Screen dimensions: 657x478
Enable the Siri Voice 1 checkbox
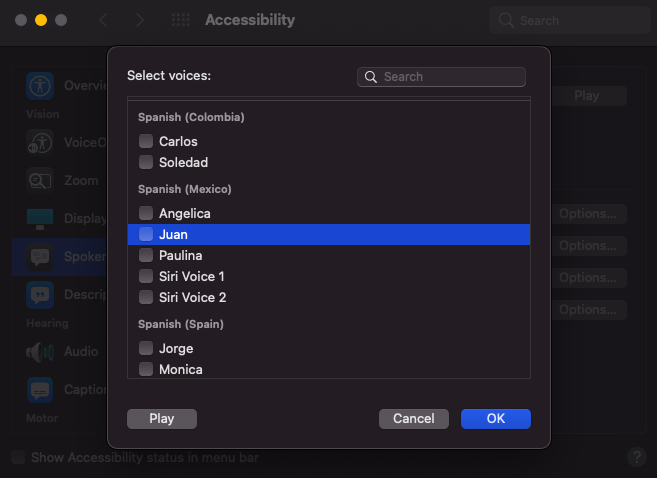(x=146, y=276)
